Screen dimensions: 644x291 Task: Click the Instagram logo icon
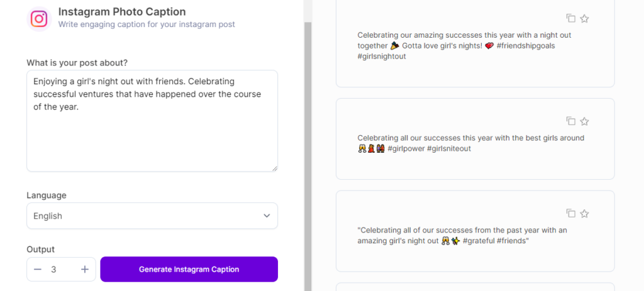tap(39, 19)
